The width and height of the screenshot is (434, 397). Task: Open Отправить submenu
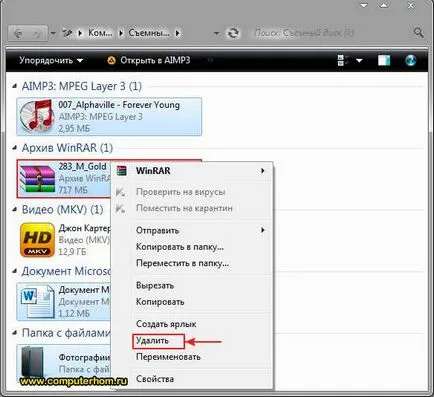[x=192, y=230]
